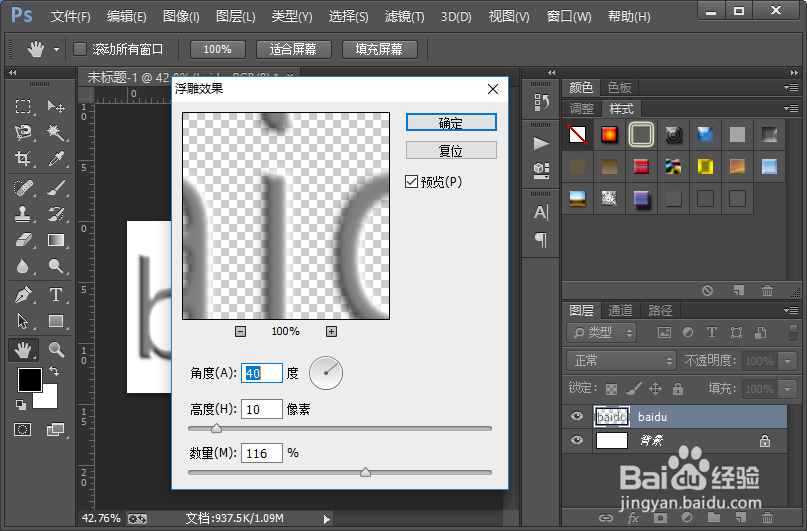Select the Path Selection tool
Screen dimensions: 807x531
23,321
